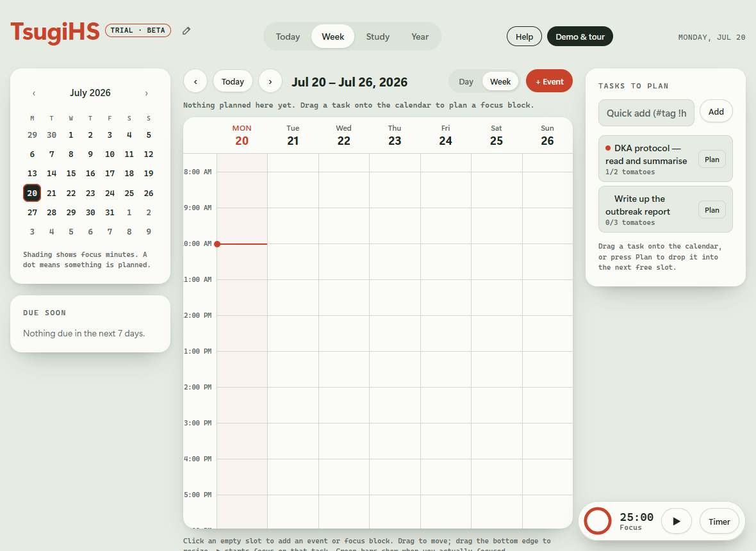Screen dimensions: 756x551
Task: Select July 20 in mini calendar
Action: click(x=32, y=193)
